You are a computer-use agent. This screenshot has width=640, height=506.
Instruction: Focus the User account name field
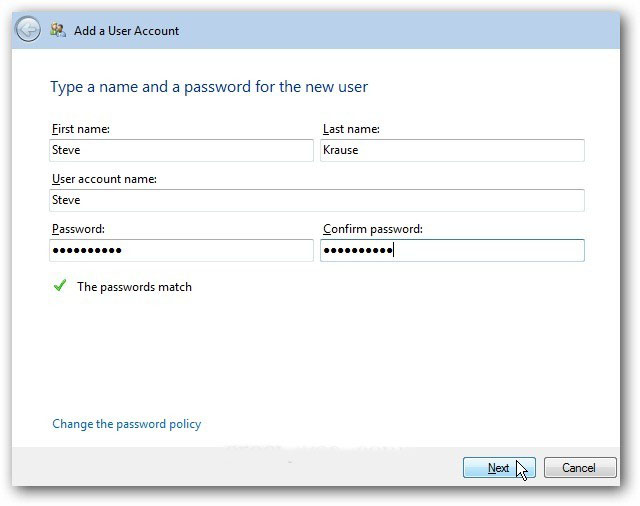pyautogui.click(x=317, y=200)
